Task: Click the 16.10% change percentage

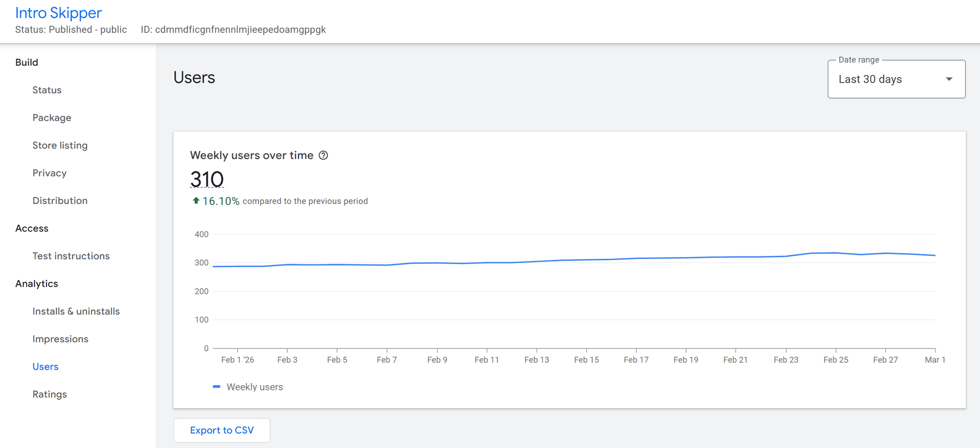Action: [x=220, y=201]
